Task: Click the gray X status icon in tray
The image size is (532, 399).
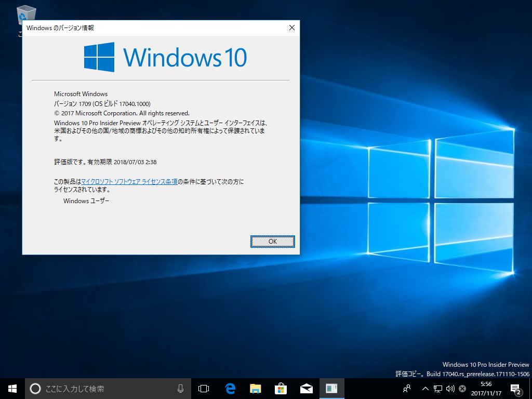Action: [462, 388]
